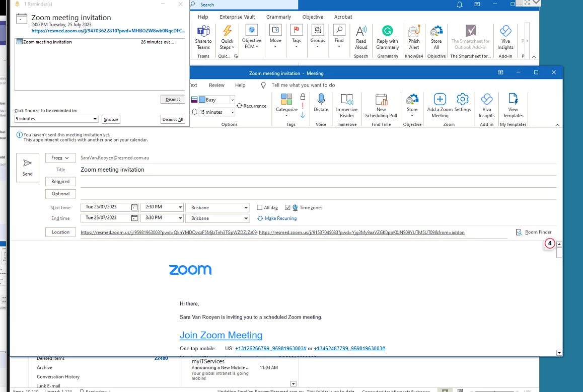583x392 pixels.
Task: Open Zoom Settings gear
Action: pyautogui.click(x=463, y=103)
